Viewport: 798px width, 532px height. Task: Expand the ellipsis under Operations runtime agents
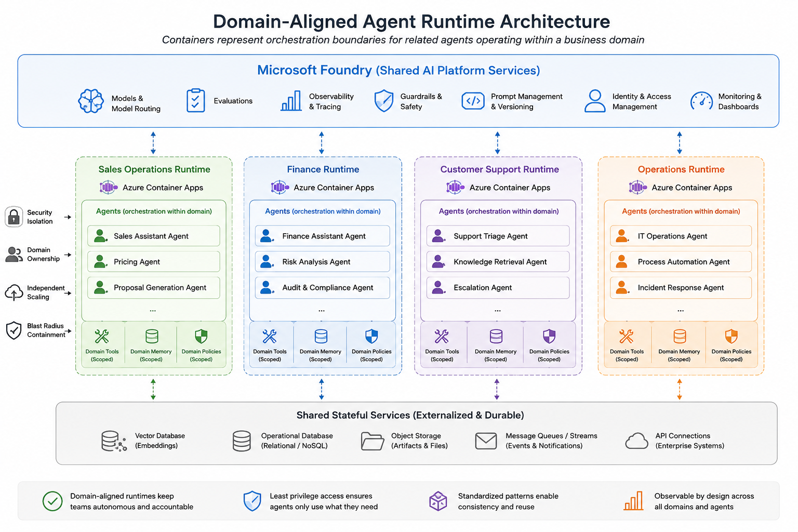[x=681, y=310]
